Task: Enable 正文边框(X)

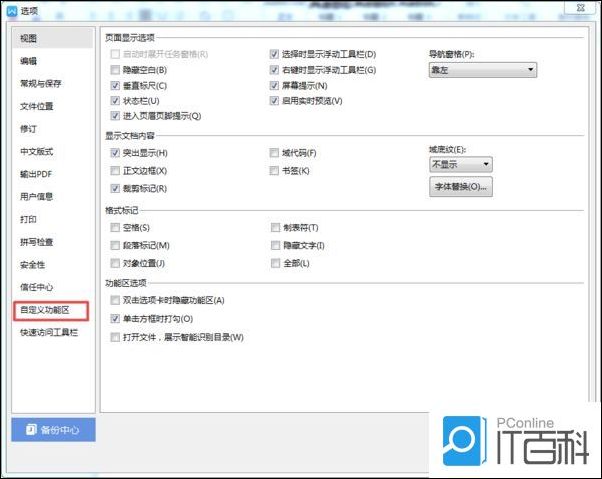Action: 115,170
